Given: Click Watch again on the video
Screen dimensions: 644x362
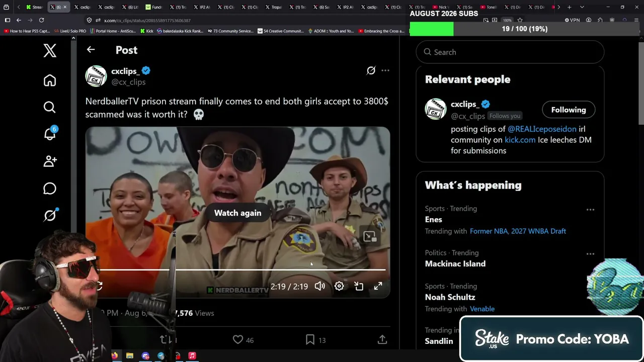Looking at the screenshot, I should tap(237, 213).
